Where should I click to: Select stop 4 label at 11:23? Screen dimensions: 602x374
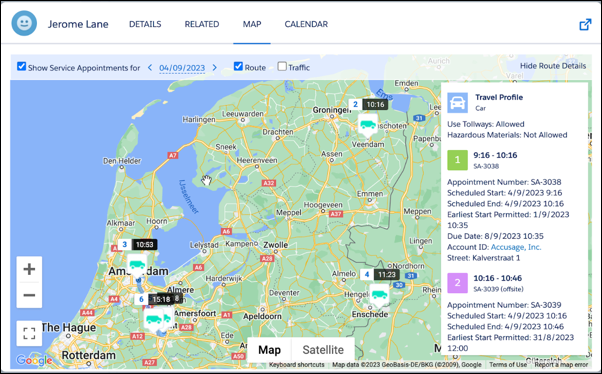point(380,274)
